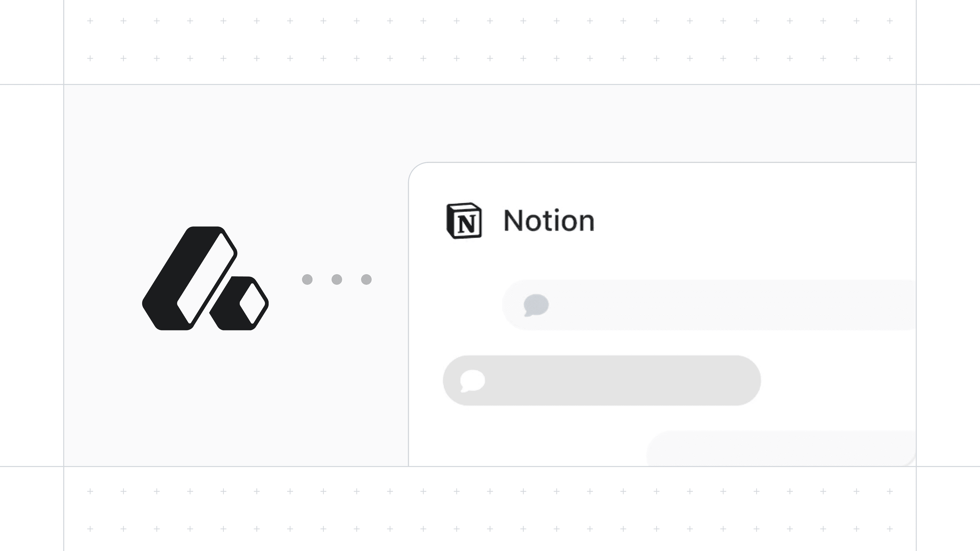Click the white slanted face on the tall slab

[206, 278]
